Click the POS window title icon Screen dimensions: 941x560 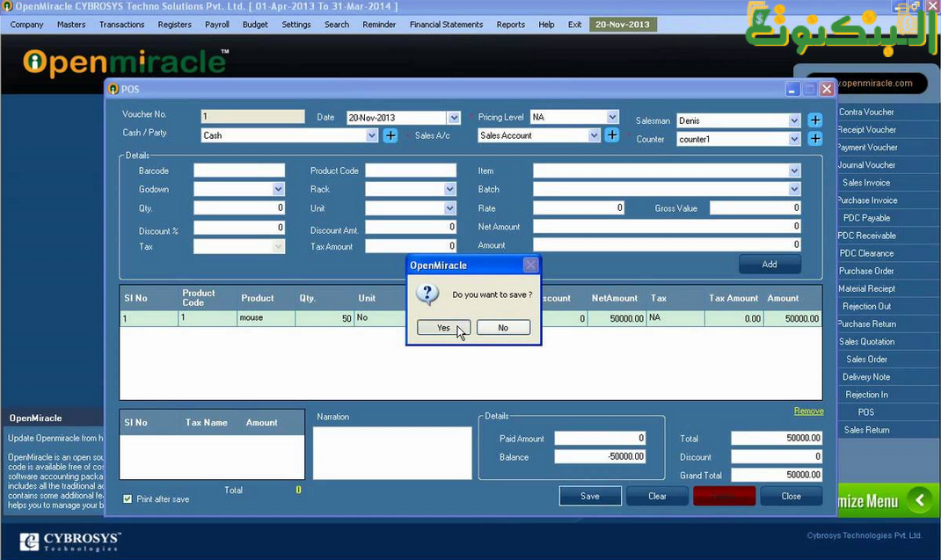pyautogui.click(x=113, y=89)
